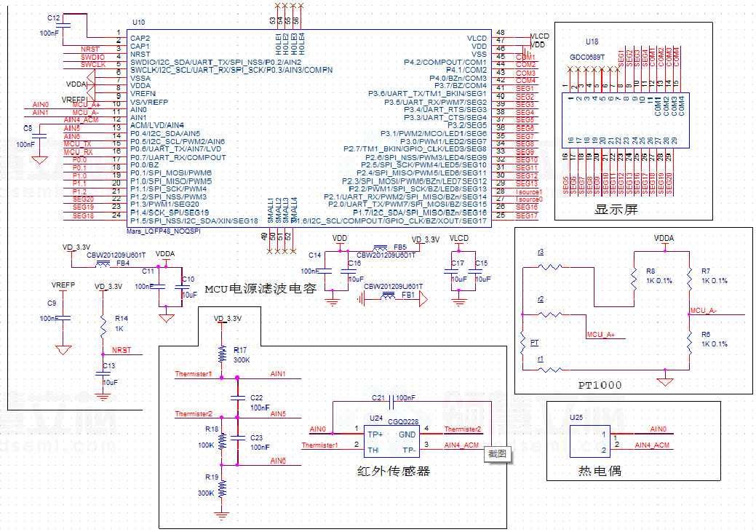The width and height of the screenshot is (756, 532).
Task: Select the PT sensor resistor symbol
Action: (522, 343)
